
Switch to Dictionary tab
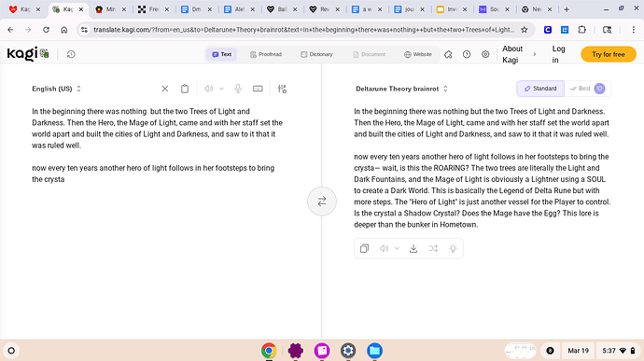316,54
